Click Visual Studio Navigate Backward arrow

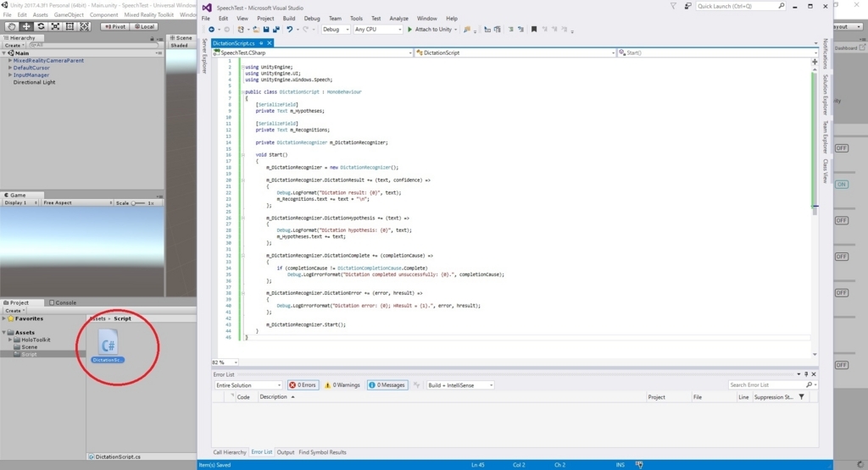211,30
